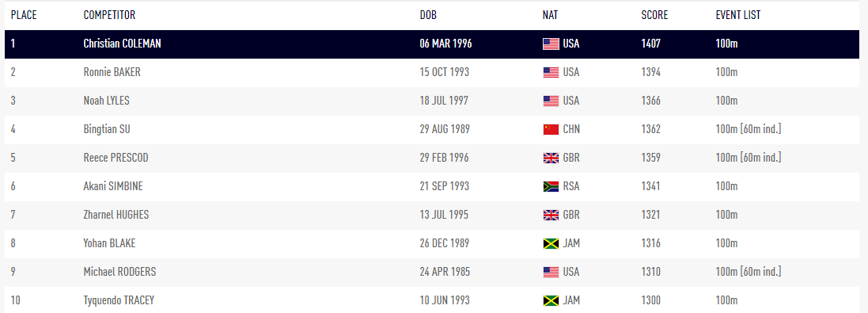Screen dimensions: 868x313
Task: Select the Noah LYLES name link
Action: [106, 101]
